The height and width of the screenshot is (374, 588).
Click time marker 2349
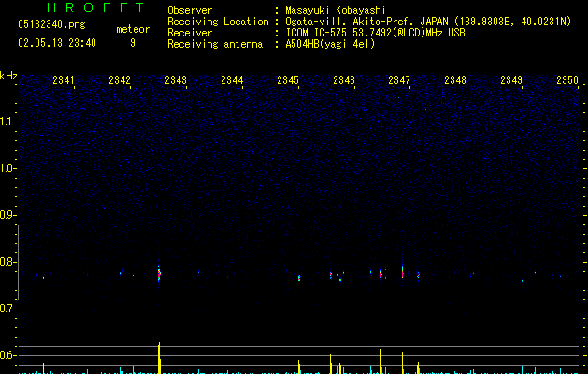pyautogui.click(x=511, y=79)
